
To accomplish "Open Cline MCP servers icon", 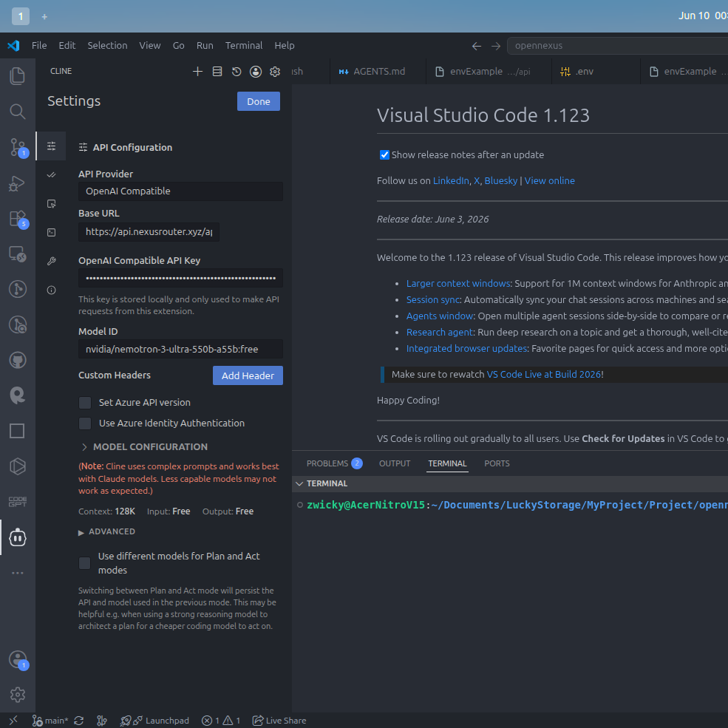I will click(217, 72).
